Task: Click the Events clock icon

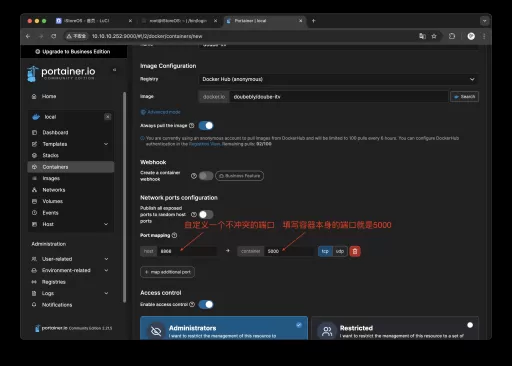Action: point(34,213)
